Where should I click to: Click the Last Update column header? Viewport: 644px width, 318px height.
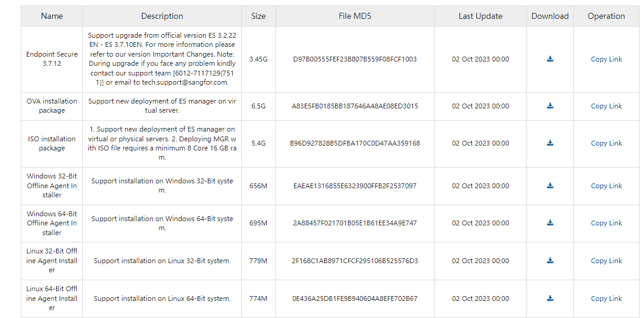(480, 16)
